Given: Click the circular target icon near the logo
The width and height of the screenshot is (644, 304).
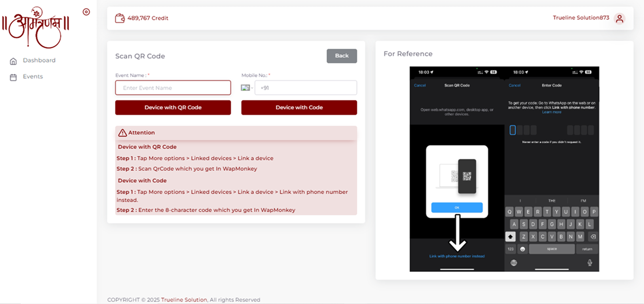Looking at the screenshot, I should tap(86, 11).
